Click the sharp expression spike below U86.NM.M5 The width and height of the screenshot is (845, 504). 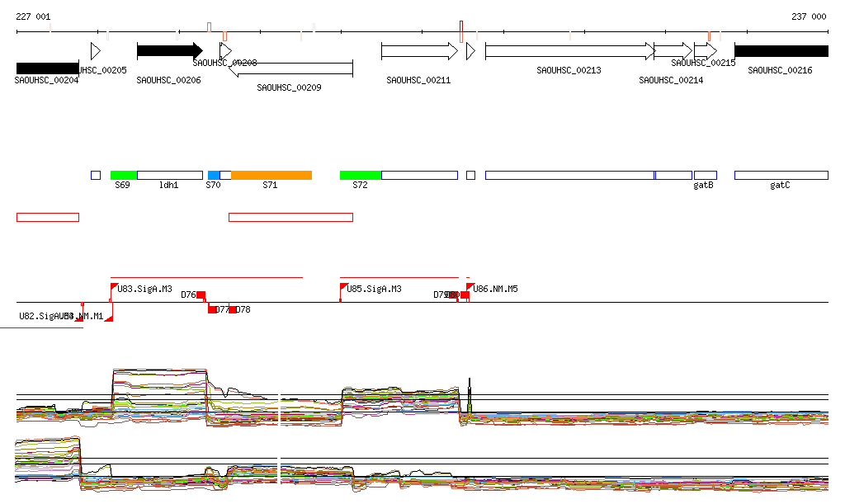pyautogui.click(x=470, y=396)
